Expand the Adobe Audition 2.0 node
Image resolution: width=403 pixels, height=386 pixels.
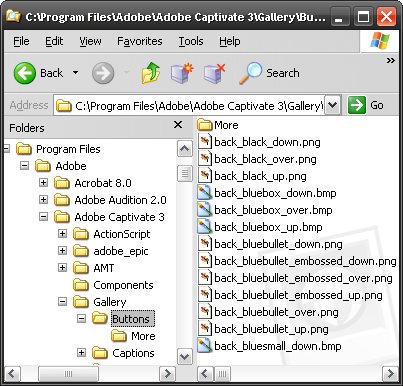point(44,200)
